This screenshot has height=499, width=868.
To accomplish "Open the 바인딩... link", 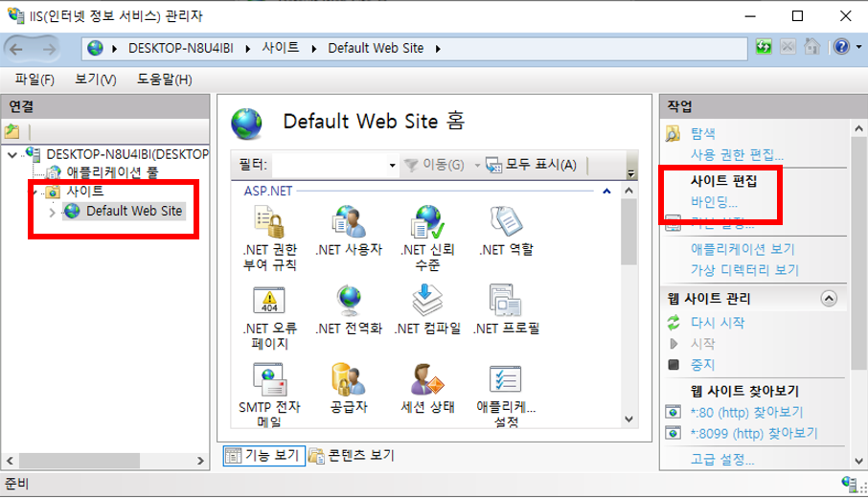I will (x=714, y=202).
